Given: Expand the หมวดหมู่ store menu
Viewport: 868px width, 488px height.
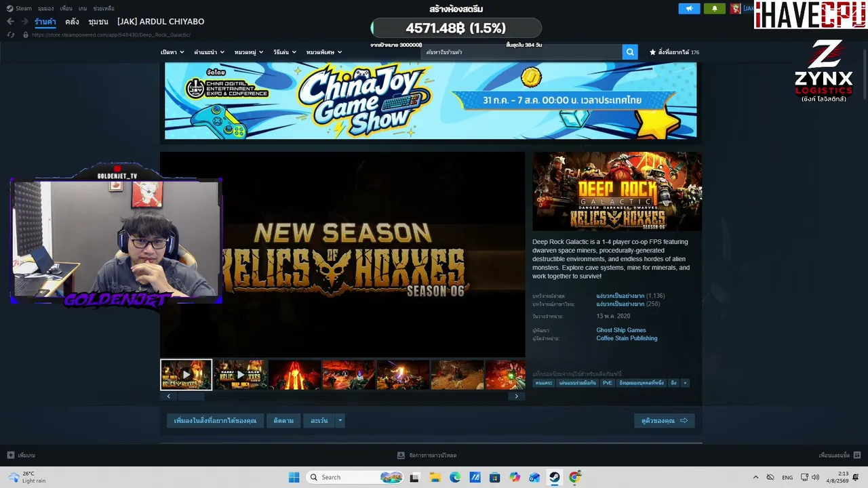Looking at the screenshot, I should [249, 52].
